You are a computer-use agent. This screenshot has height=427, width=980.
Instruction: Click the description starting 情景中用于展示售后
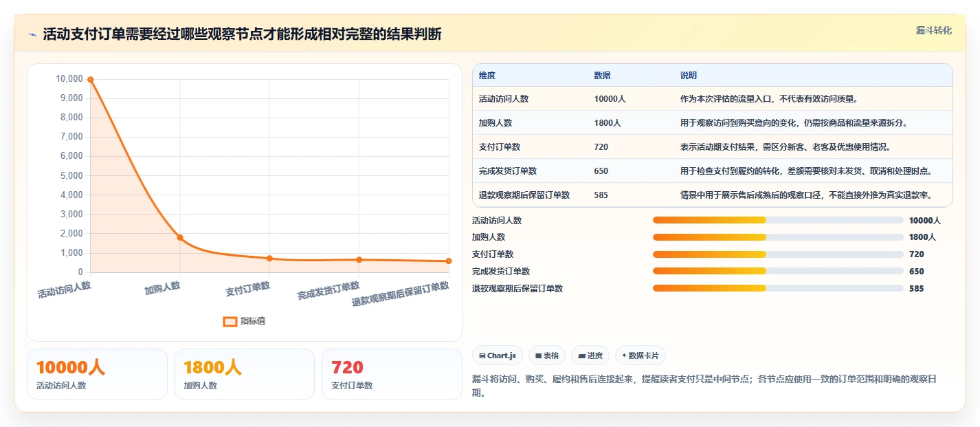pos(806,195)
